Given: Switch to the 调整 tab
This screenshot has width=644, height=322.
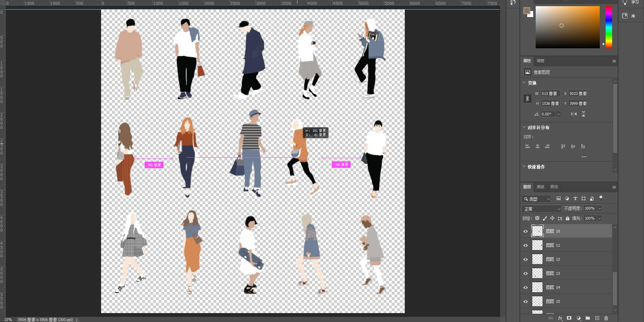Looking at the screenshot, I should click(540, 61).
